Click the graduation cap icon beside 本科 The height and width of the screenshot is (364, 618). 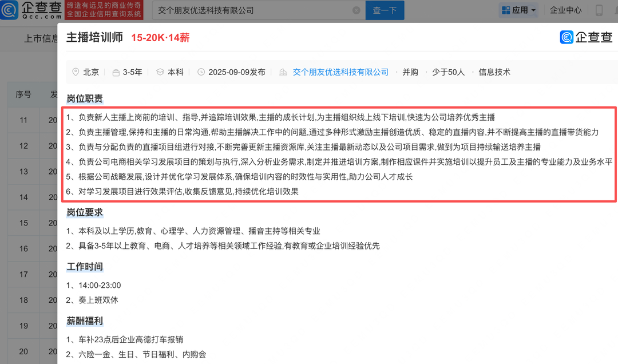tap(160, 72)
